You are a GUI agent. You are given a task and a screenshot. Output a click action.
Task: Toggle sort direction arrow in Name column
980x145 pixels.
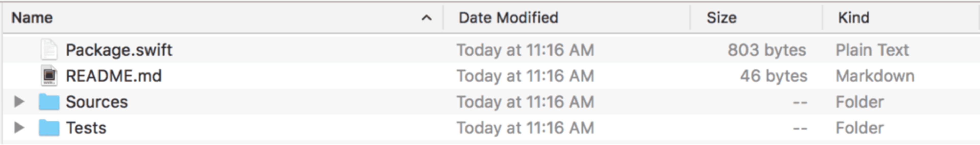point(426,18)
